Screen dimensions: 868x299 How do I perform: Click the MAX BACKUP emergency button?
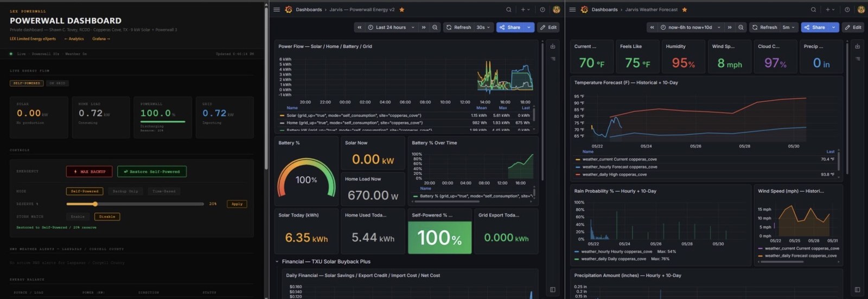(x=90, y=172)
